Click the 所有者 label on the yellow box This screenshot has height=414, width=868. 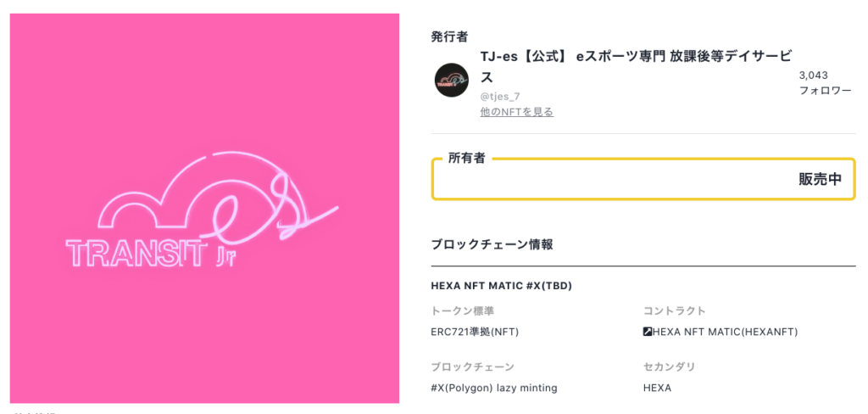pyautogui.click(x=467, y=159)
